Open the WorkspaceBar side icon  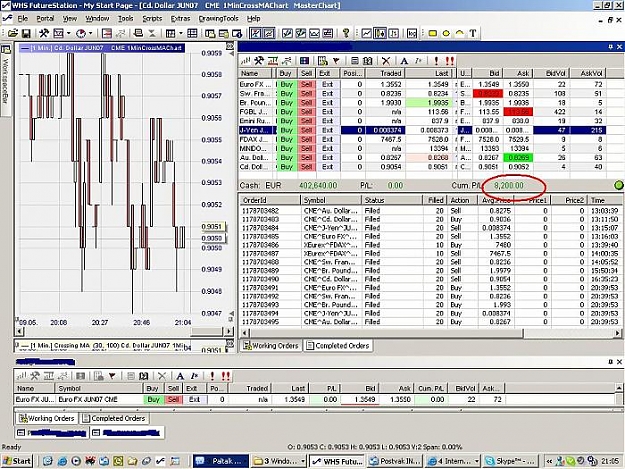coord(6,50)
